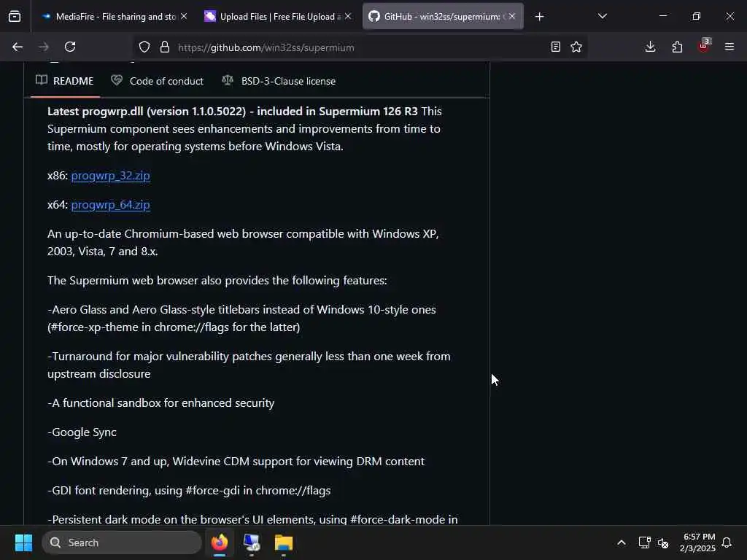This screenshot has width=747, height=560.
Task: Open the Windows Start menu
Action: [x=23, y=542]
